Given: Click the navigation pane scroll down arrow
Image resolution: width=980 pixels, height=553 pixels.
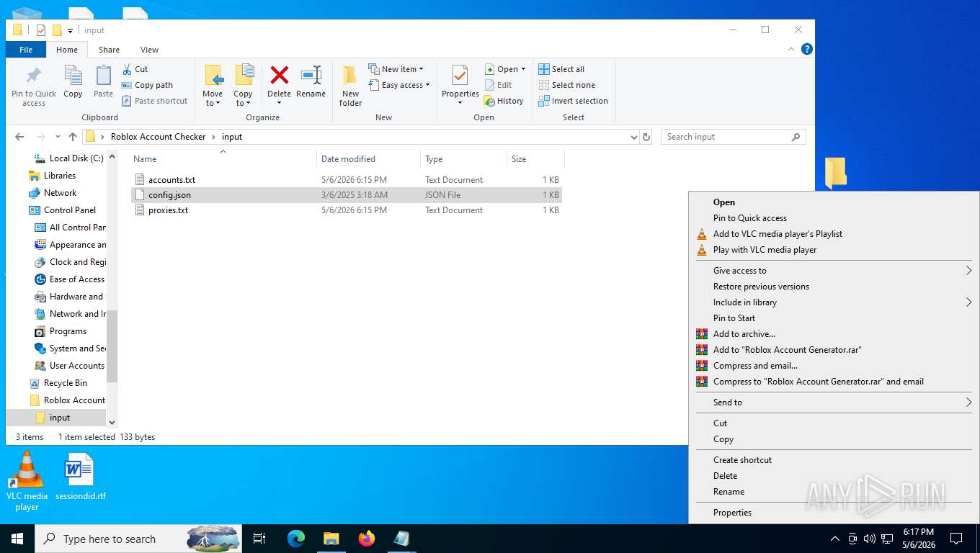Looking at the screenshot, I should coord(112,422).
